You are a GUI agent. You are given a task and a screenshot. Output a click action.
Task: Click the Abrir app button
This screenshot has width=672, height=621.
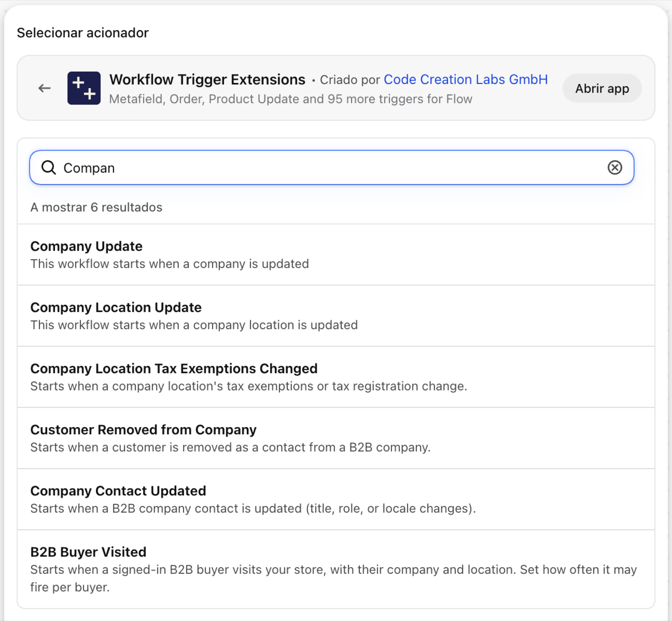602,88
